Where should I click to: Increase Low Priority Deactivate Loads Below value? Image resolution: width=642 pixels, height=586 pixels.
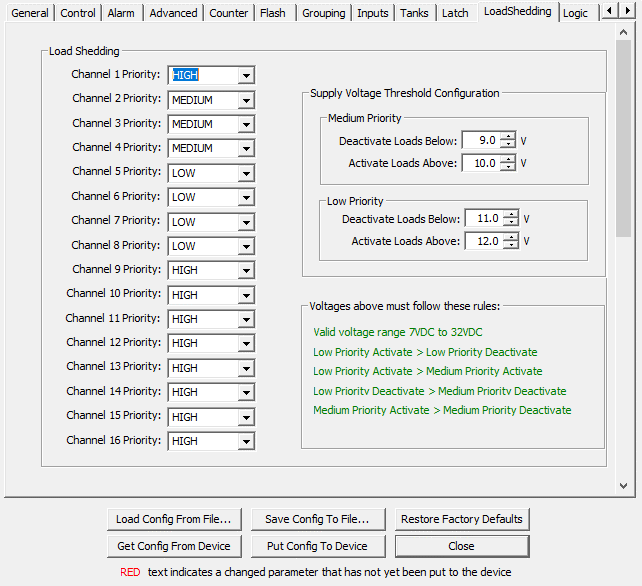[x=511, y=214]
